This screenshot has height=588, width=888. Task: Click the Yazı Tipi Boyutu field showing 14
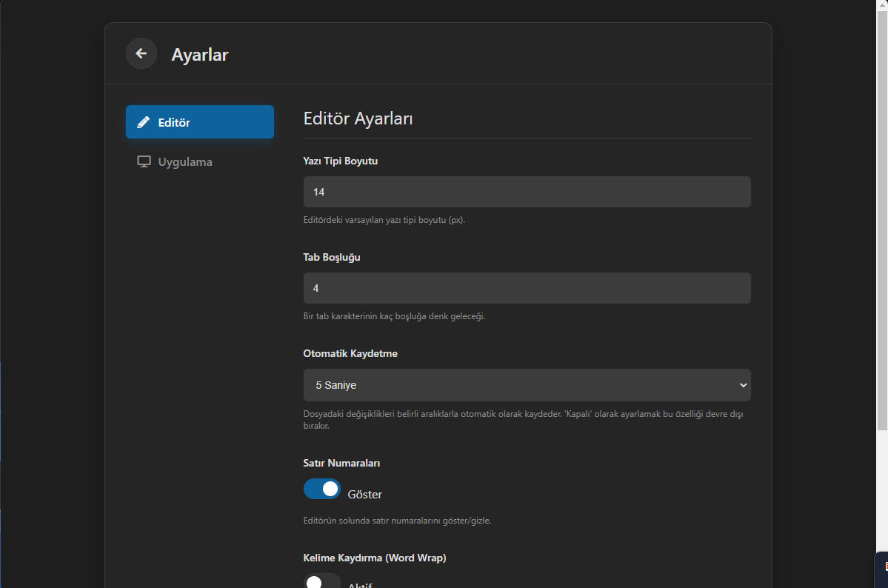coord(527,192)
